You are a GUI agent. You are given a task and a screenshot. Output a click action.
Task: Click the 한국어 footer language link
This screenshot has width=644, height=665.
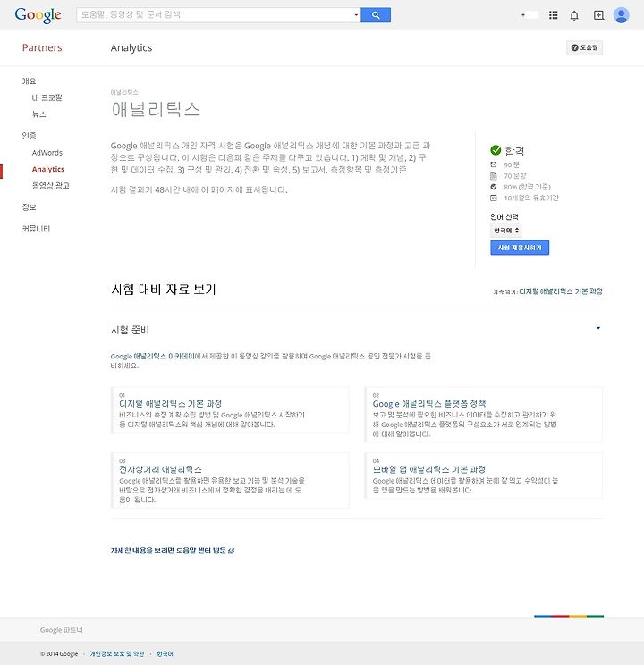[165, 654]
